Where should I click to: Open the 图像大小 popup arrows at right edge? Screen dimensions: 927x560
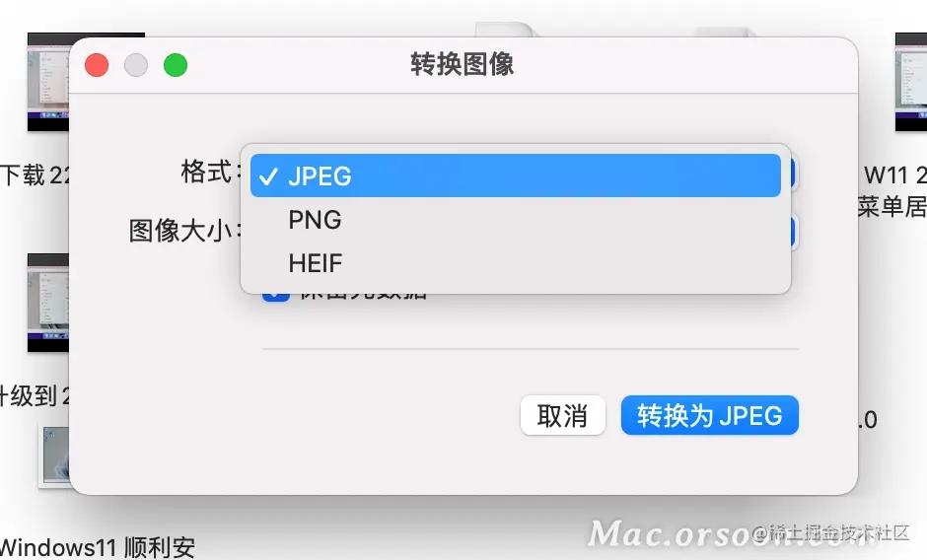[x=792, y=232]
